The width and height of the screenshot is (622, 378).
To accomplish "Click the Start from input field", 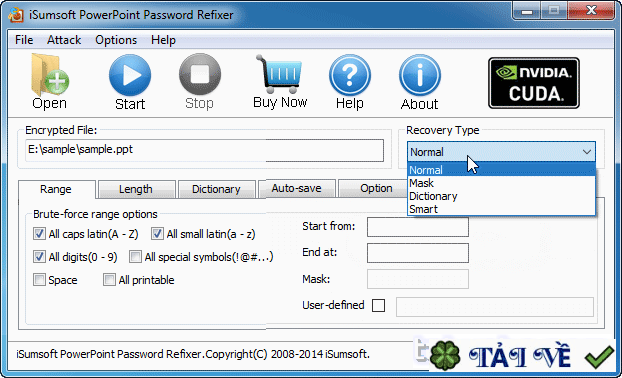I will coord(418,227).
